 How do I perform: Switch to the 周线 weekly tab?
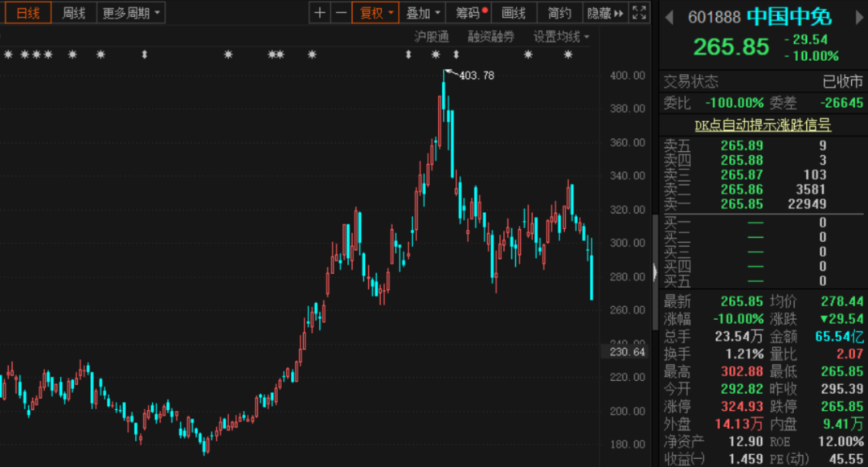[x=74, y=13]
